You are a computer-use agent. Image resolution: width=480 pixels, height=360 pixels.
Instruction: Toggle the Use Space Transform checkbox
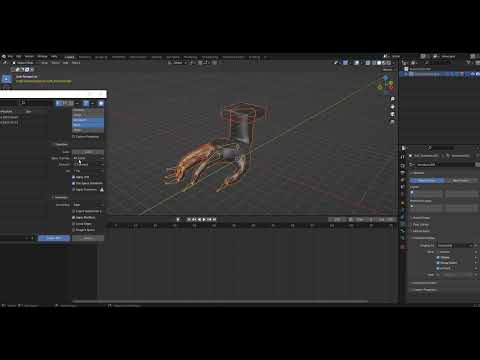click(x=74, y=183)
